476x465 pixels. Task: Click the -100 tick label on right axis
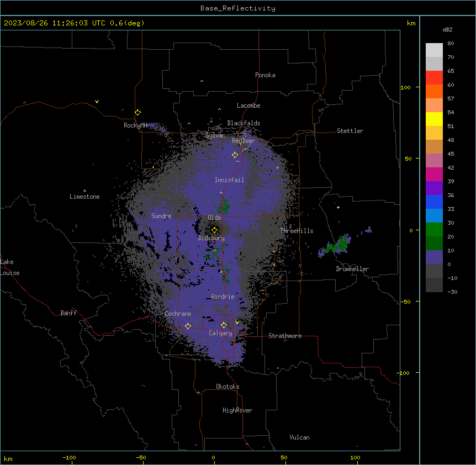coord(404,373)
